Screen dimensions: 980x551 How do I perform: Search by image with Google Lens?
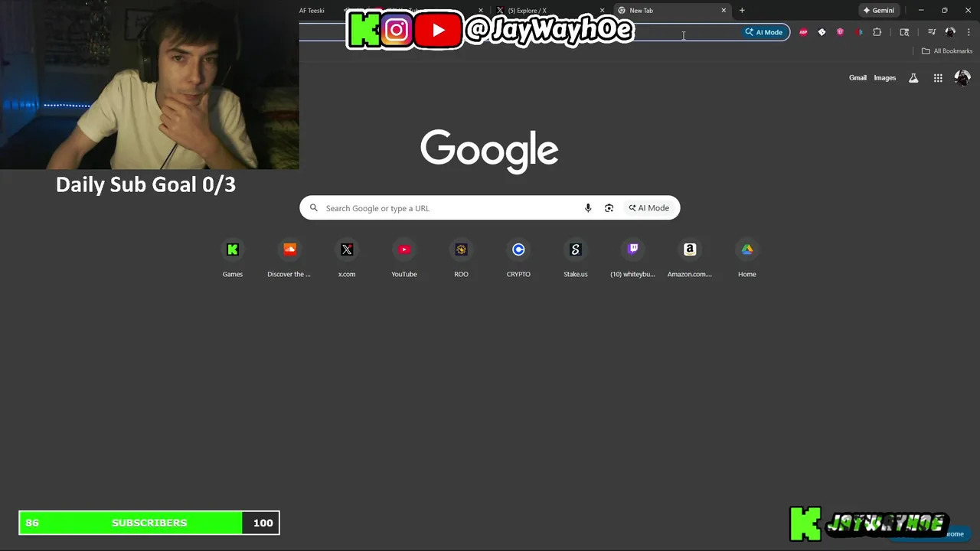click(x=609, y=208)
